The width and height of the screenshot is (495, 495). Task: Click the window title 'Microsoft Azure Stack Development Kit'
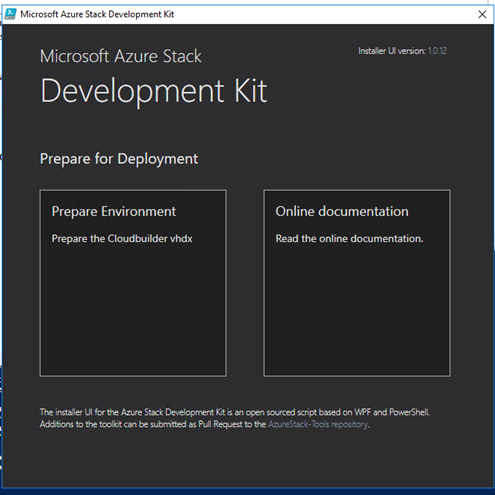97,14
